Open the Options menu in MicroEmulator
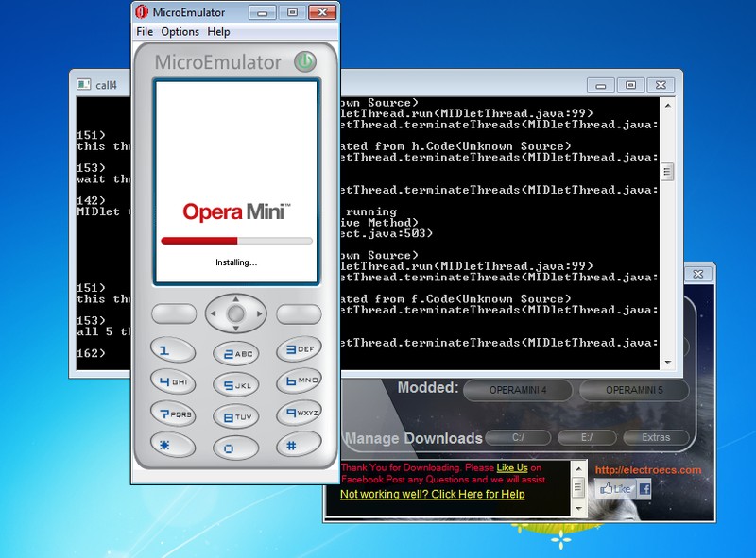The height and width of the screenshot is (558, 756). (x=180, y=31)
